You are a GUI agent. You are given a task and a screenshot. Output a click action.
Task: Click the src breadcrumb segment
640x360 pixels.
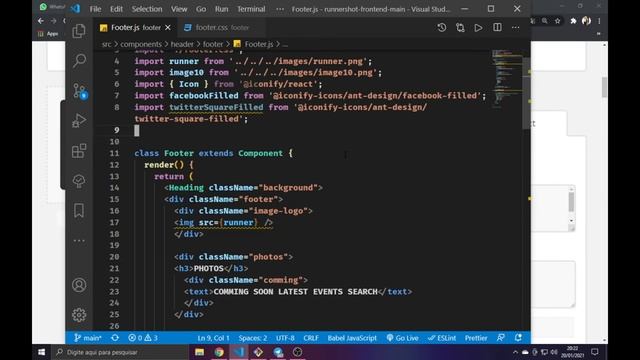[106, 44]
